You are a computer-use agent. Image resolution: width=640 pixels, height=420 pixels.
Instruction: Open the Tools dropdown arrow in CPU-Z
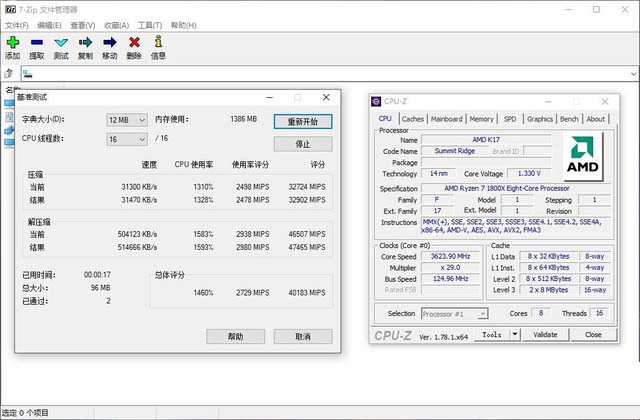pyautogui.click(x=515, y=334)
